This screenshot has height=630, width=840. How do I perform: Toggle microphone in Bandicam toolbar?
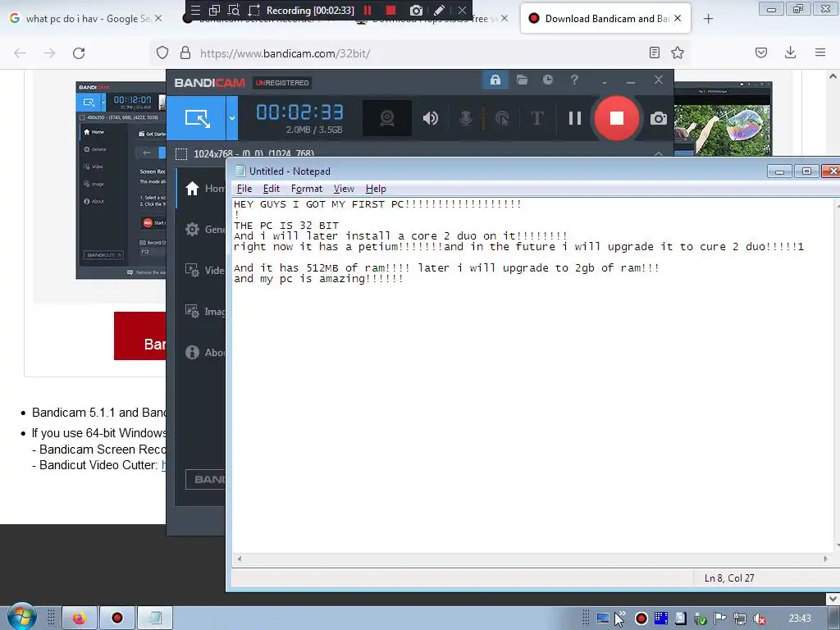coord(466,118)
